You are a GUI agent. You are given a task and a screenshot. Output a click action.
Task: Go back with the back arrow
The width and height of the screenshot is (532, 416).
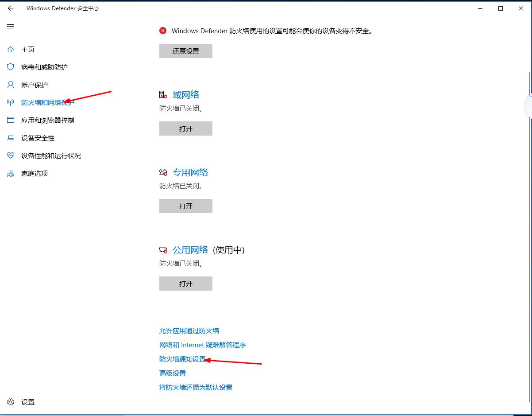pos(11,8)
